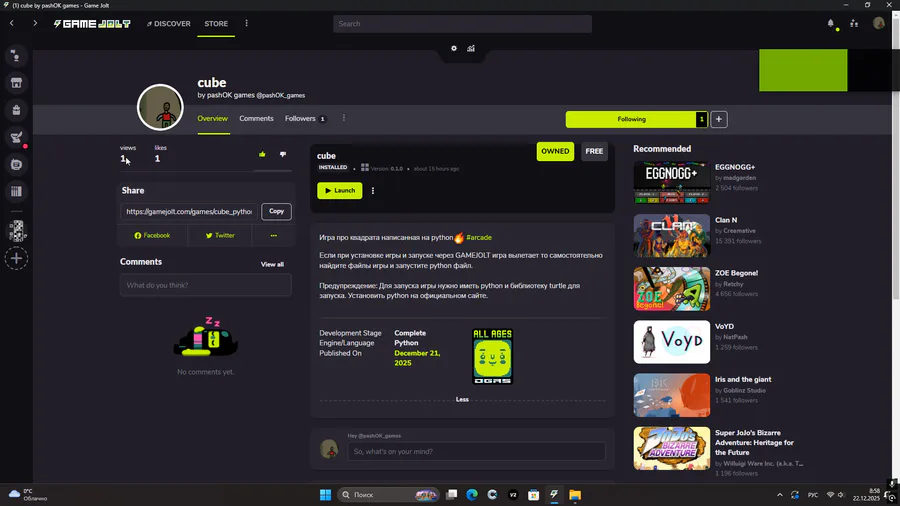Open the user avatar menu
Image resolution: width=900 pixels, height=506 pixels.
pyautogui.click(x=879, y=24)
